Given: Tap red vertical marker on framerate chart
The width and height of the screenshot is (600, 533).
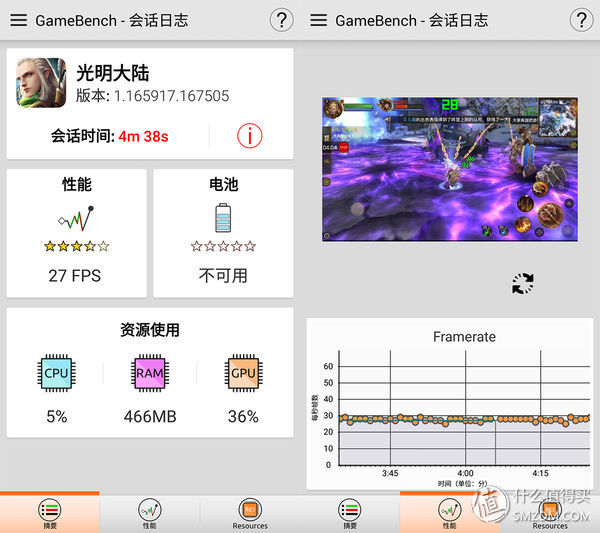Looking at the screenshot, I should (x=496, y=442).
